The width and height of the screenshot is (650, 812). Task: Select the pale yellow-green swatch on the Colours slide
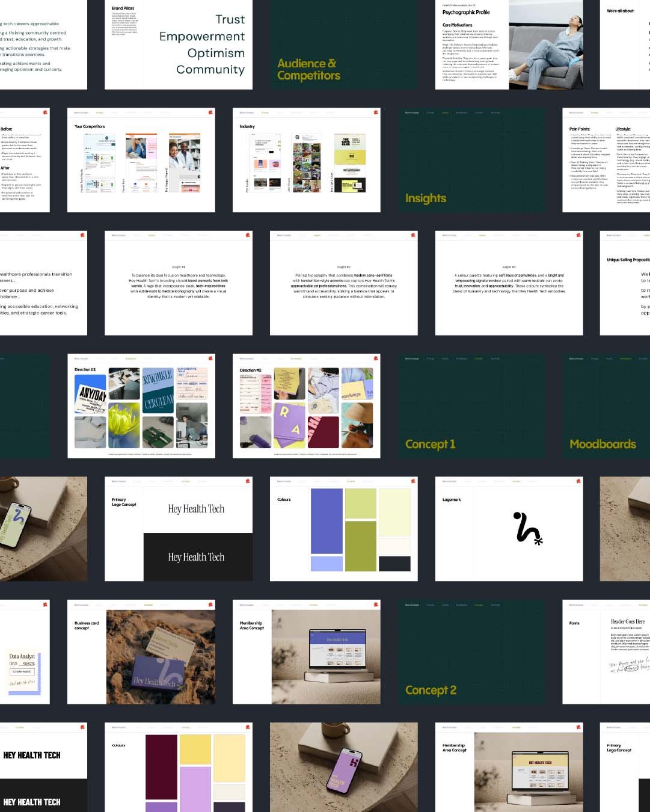(394, 512)
